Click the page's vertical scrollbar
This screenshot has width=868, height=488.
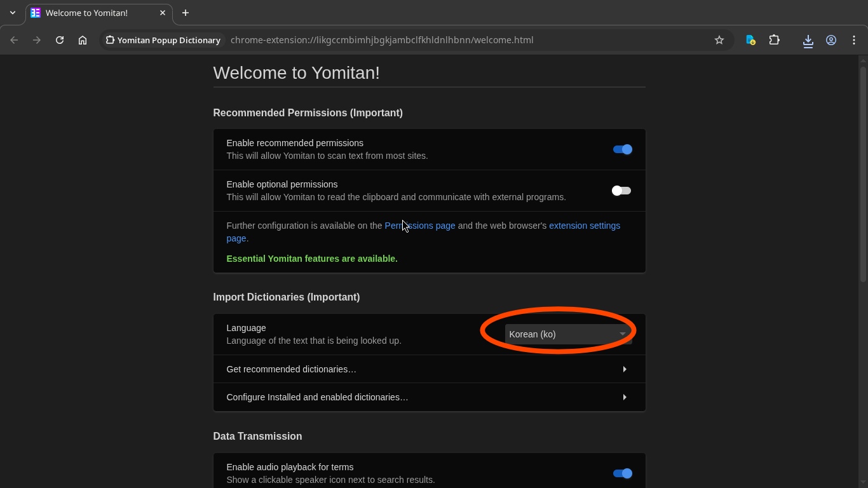click(863, 172)
